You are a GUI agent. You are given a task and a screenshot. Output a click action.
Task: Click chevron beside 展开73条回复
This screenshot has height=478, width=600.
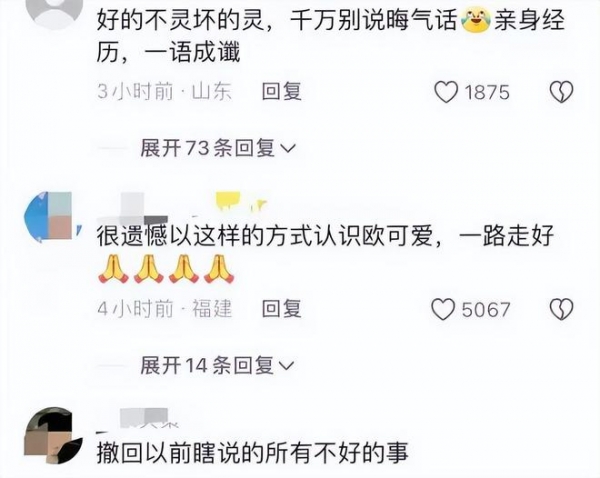288,148
